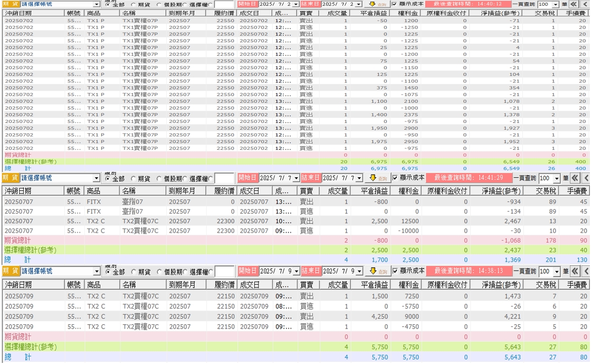
Task: Go to previous page in the 7/9 panel
Action: 586,271
